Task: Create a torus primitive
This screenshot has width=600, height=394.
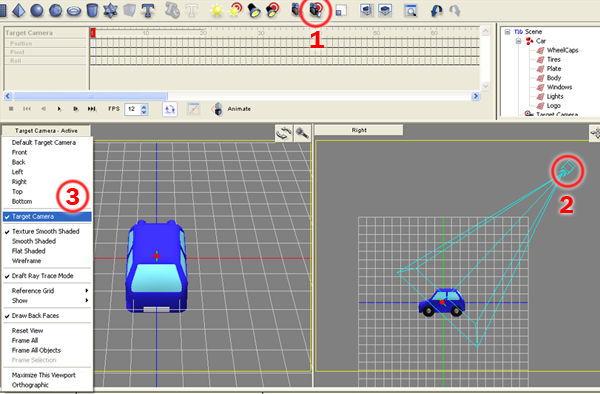Action: [74, 11]
